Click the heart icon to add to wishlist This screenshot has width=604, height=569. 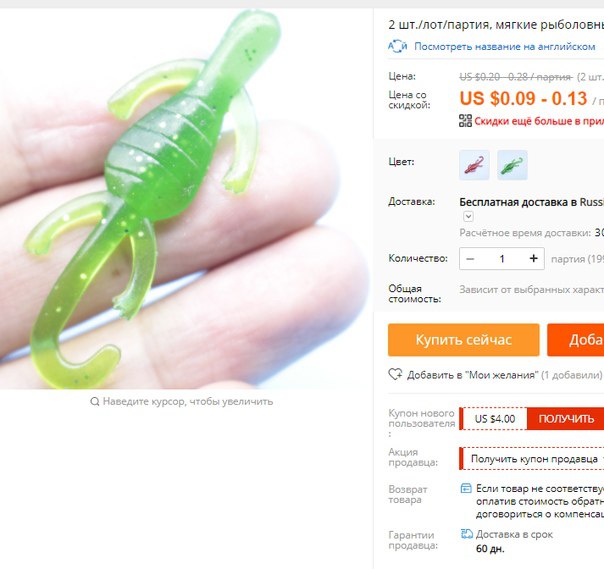tap(395, 374)
